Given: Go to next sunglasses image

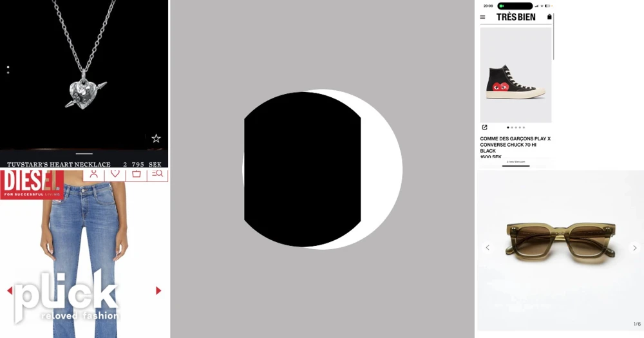Looking at the screenshot, I should [x=634, y=248].
